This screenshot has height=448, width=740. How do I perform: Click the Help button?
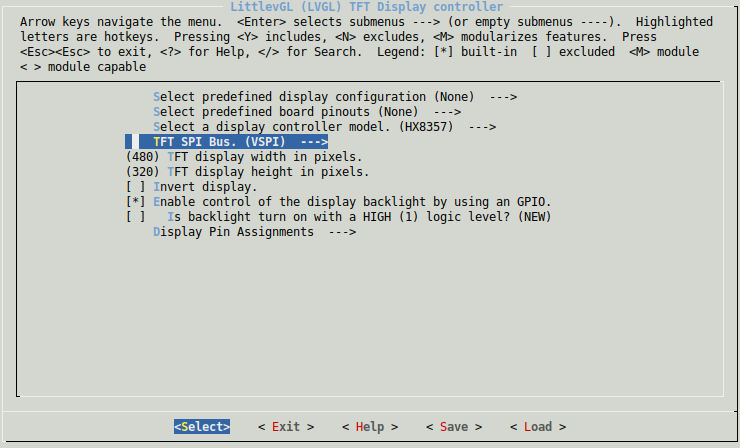coord(370,427)
